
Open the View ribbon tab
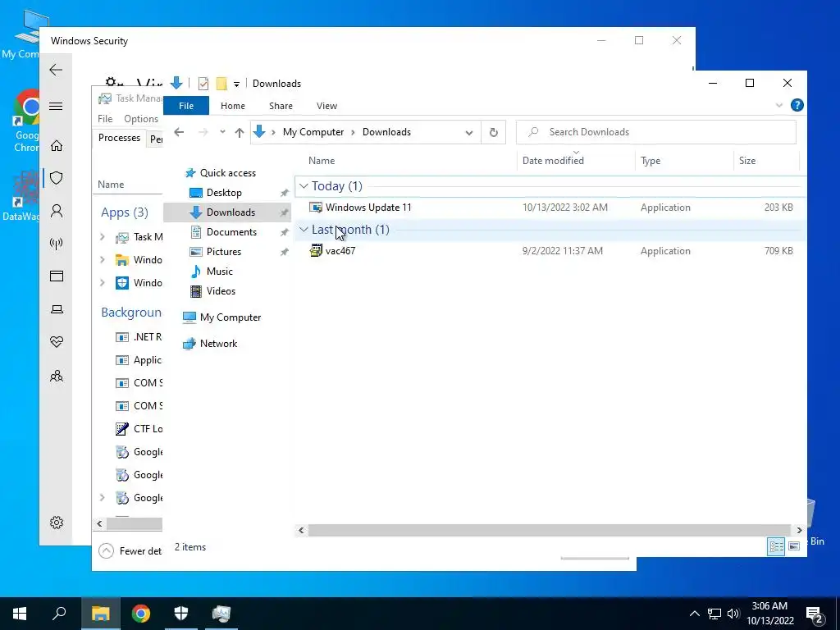[x=326, y=106]
